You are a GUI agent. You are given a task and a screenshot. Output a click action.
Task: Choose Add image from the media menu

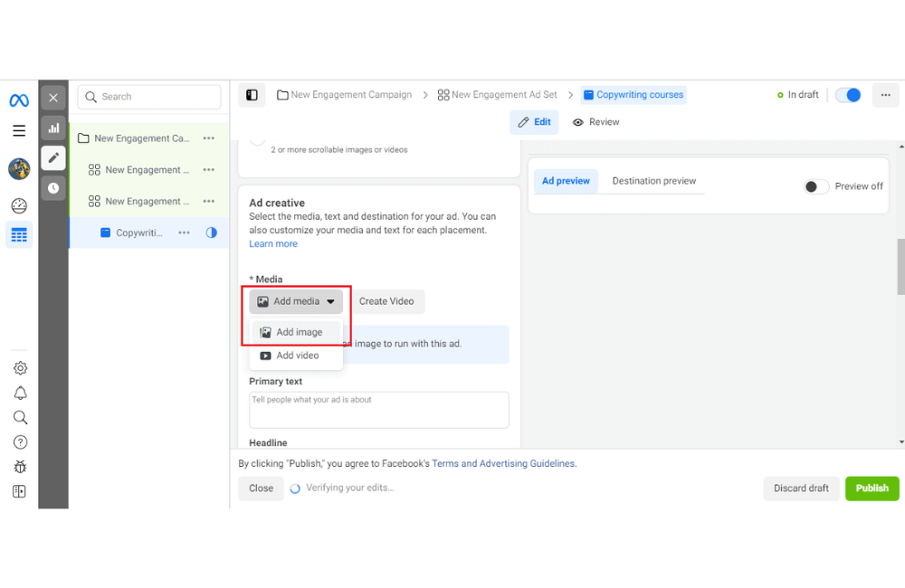(x=299, y=332)
